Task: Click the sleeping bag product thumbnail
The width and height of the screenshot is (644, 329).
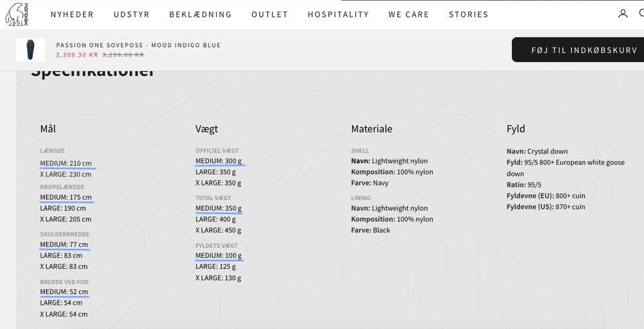Action: click(x=30, y=50)
